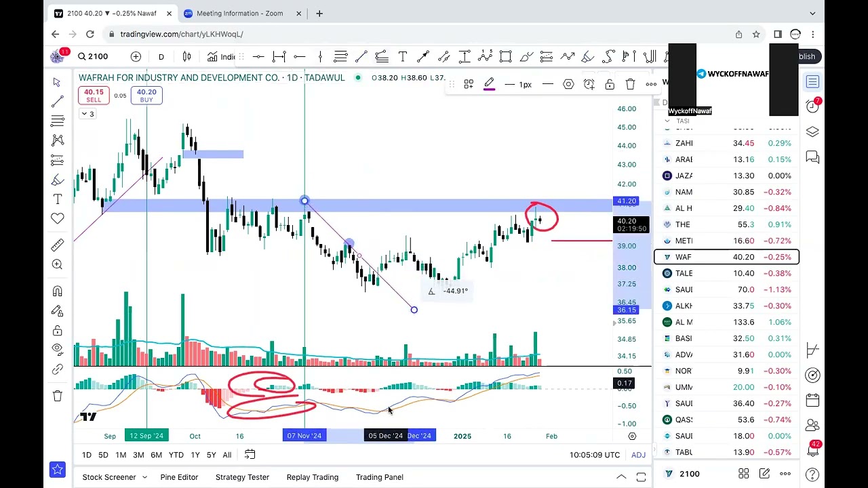This screenshot has width=868, height=488.
Task: Expand the Stock Screener dropdown arrow
Action: tap(145, 477)
